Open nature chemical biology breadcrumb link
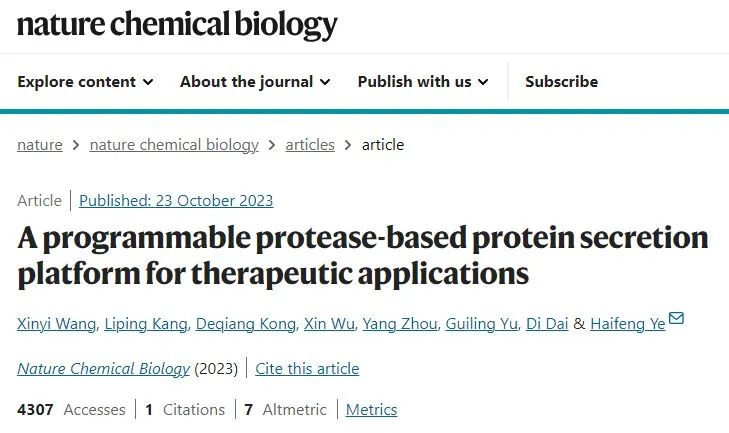The height and width of the screenshot is (433, 729). [174, 145]
